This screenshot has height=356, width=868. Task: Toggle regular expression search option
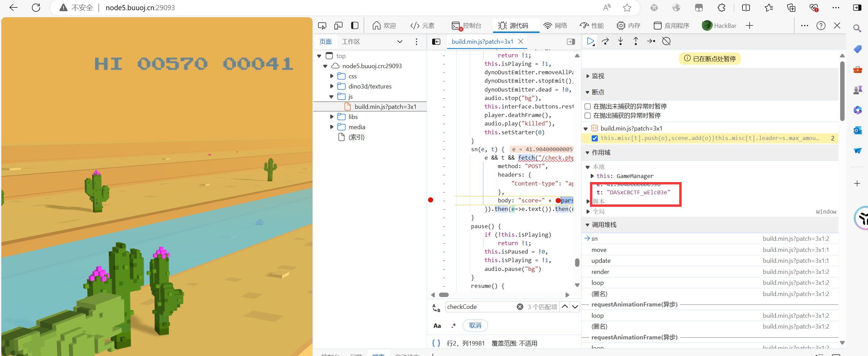[453, 326]
